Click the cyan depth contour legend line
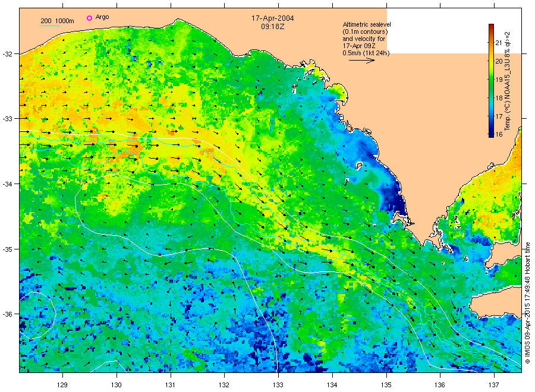Viewport: 535px width, 392px height. [50, 26]
